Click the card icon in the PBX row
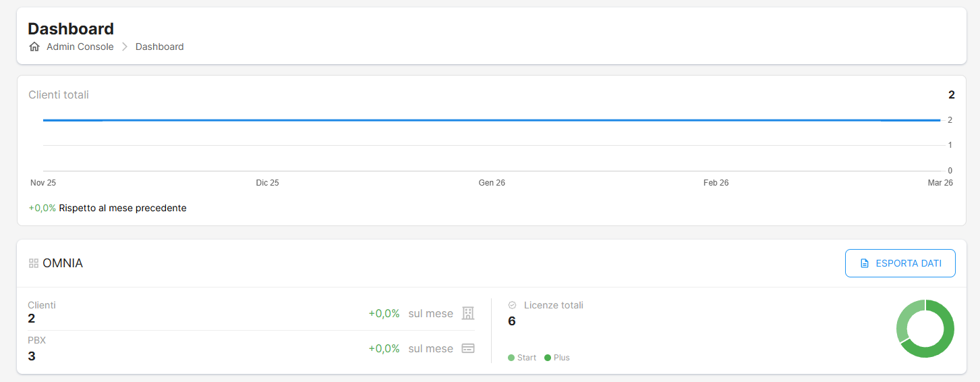Screen dimensions: 980x382 pyautogui.click(x=468, y=348)
